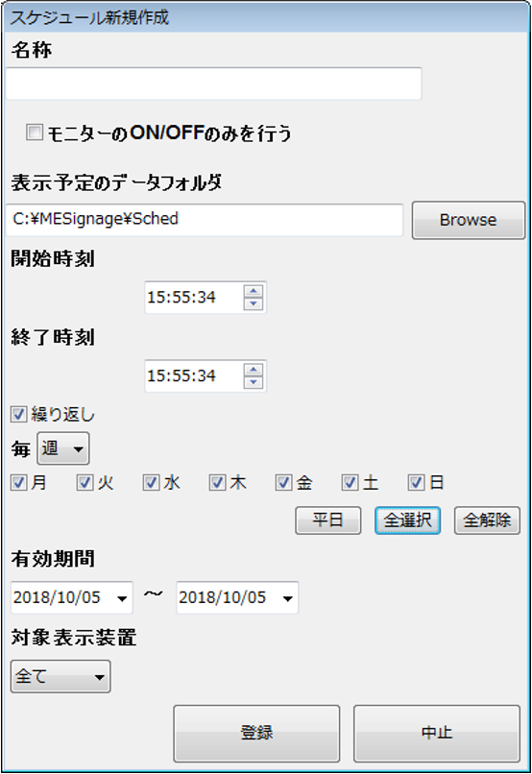Clear all days with 全解除 button
Image resolution: width=532 pixels, height=774 pixels.
pos(487,520)
